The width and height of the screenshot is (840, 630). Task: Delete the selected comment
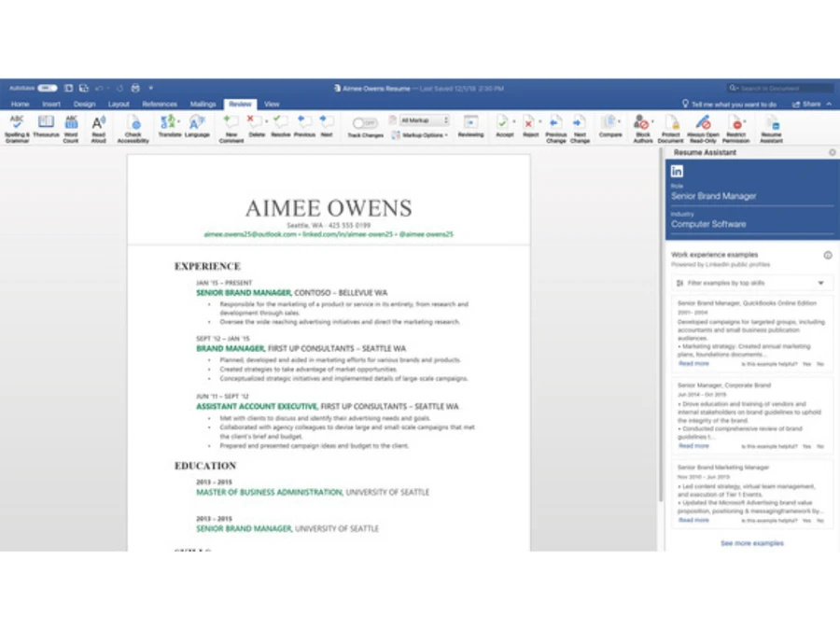click(x=256, y=126)
